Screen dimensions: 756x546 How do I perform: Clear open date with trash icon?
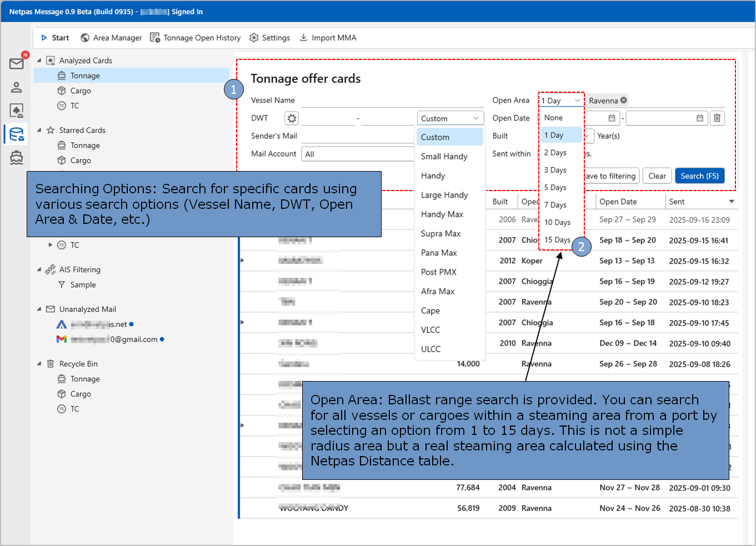(x=717, y=118)
